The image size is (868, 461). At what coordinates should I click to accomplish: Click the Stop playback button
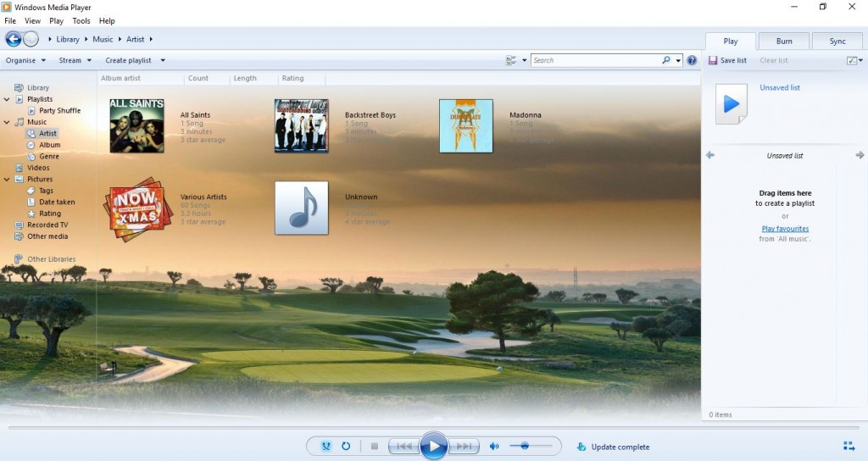click(374, 446)
